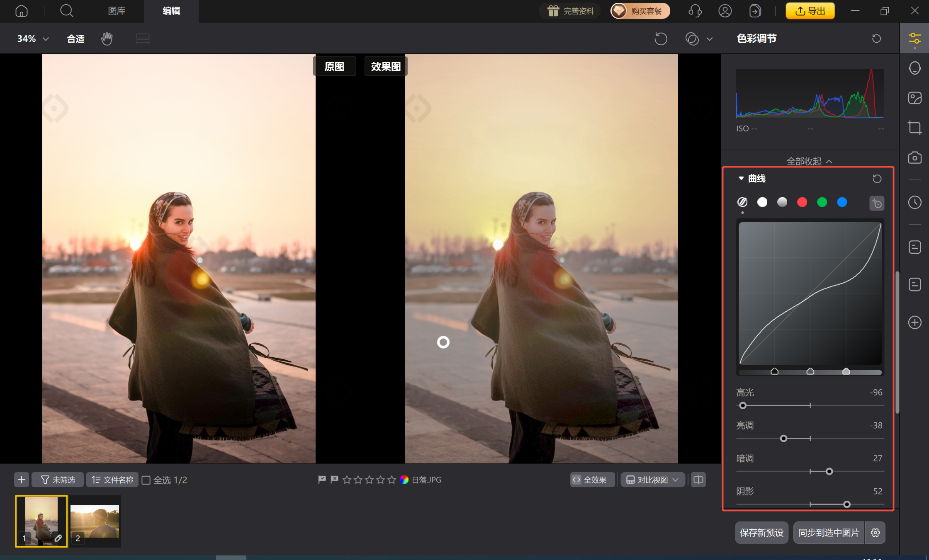Click 保存新预设 save preset button
This screenshot has height=560, width=929.
(761, 533)
